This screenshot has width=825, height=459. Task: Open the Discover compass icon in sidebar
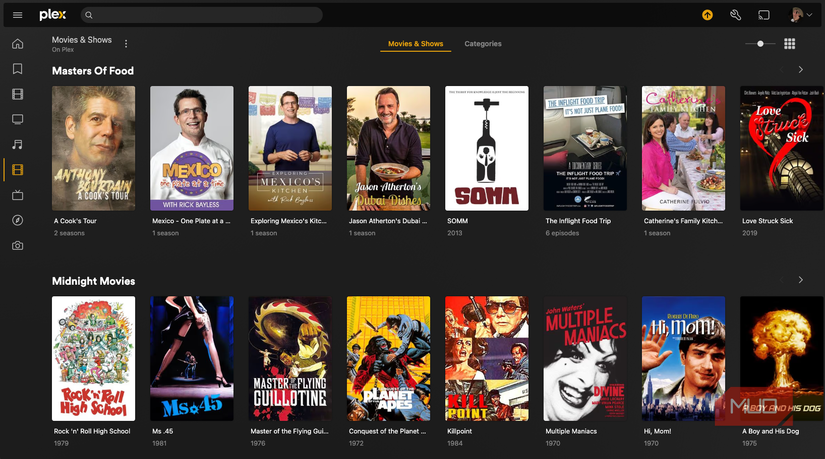coord(17,221)
